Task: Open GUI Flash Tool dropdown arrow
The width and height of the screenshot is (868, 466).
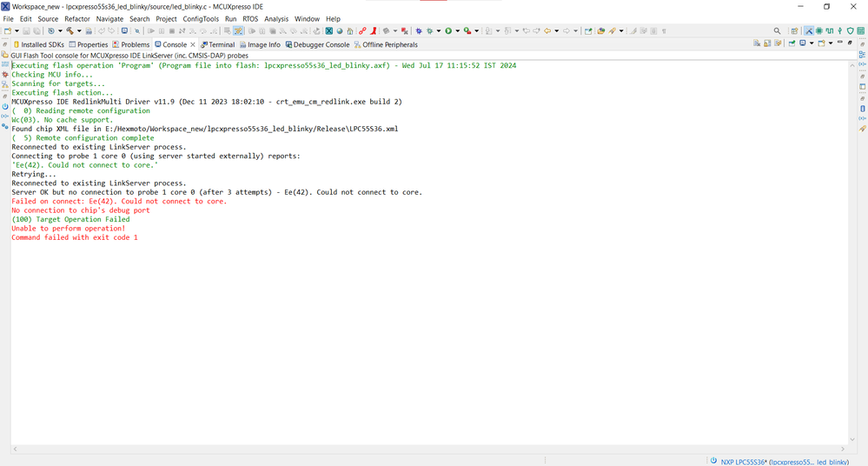Action: tap(621, 31)
